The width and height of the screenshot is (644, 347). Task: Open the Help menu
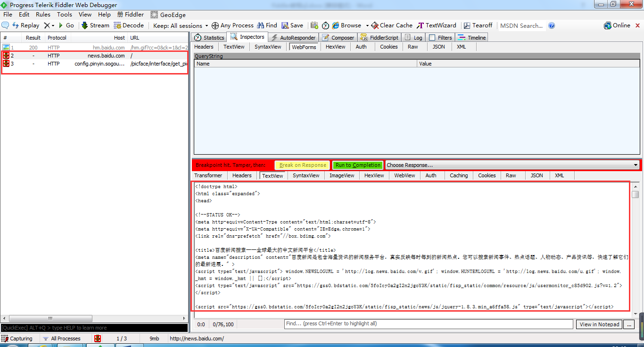click(104, 15)
